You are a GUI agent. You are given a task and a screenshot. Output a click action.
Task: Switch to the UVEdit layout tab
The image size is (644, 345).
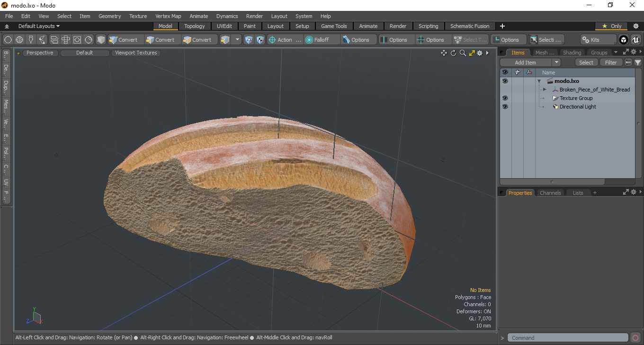(224, 26)
